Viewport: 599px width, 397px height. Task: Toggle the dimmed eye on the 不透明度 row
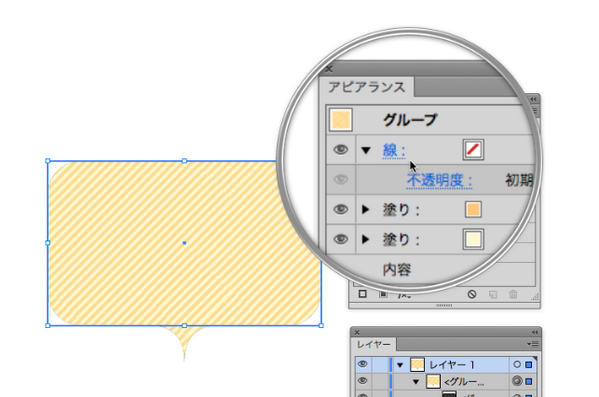point(341,179)
